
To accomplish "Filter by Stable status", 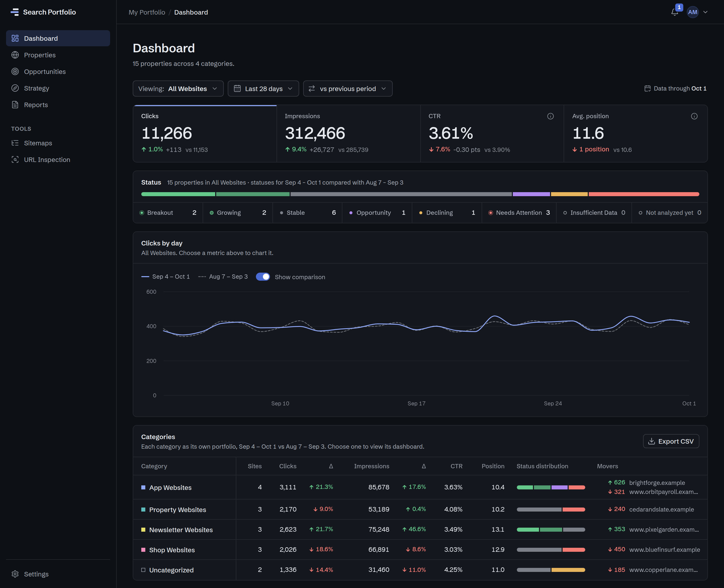I will pyautogui.click(x=307, y=213).
